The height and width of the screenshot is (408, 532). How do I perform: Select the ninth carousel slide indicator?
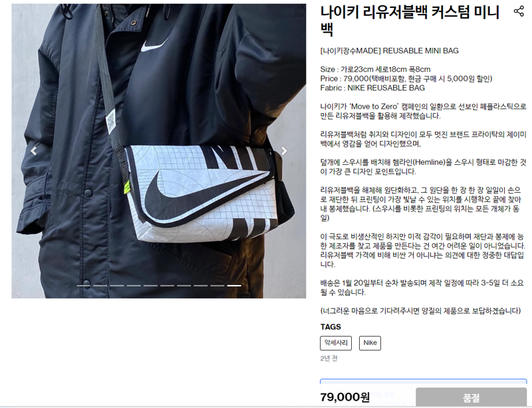217,286
